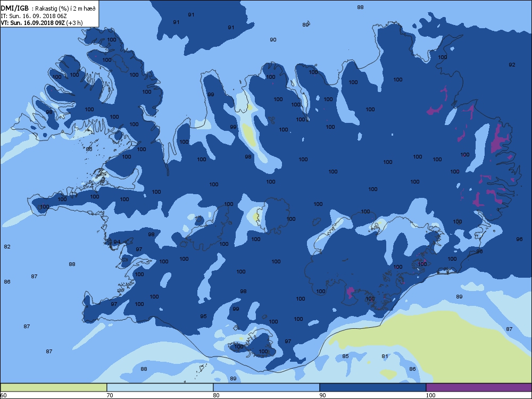
Task: Click the dark blue 90–100 legend swatch
Action: tap(372, 387)
